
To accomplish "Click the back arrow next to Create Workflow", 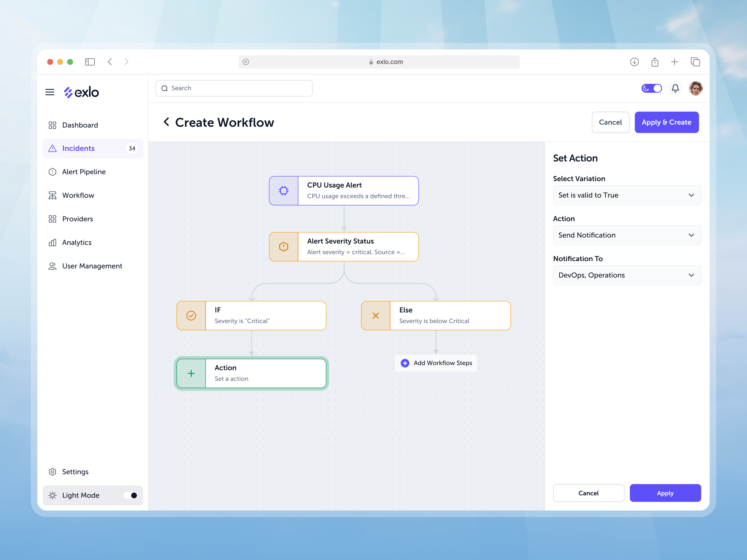I will pos(166,122).
